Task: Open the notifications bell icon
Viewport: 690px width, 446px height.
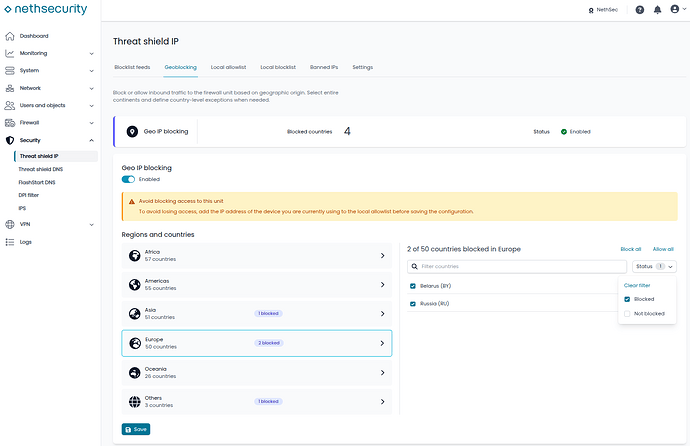Action: (657, 10)
